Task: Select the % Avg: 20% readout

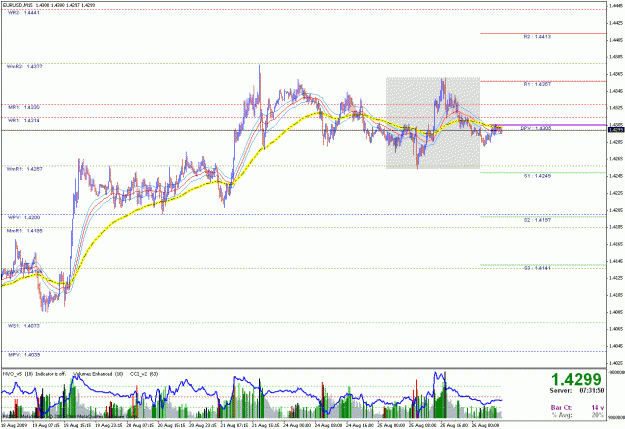Action: 577,415
